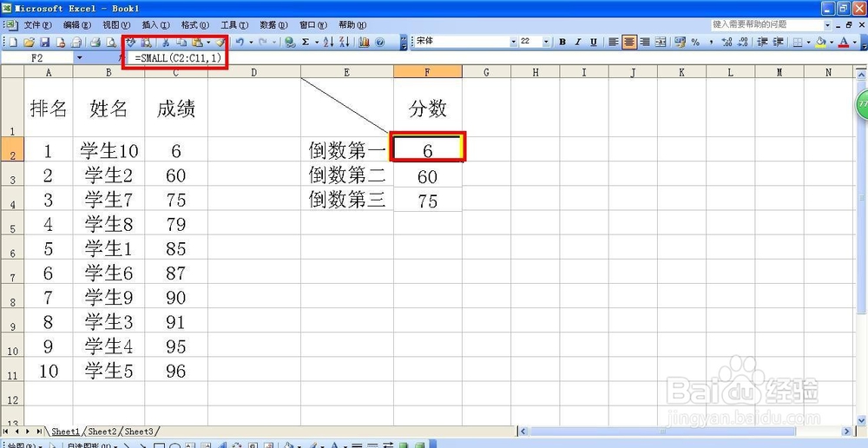This screenshot has height=448, width=868.
Task: Open the Fill Color dropdown arrow
Action: (832, 42)
